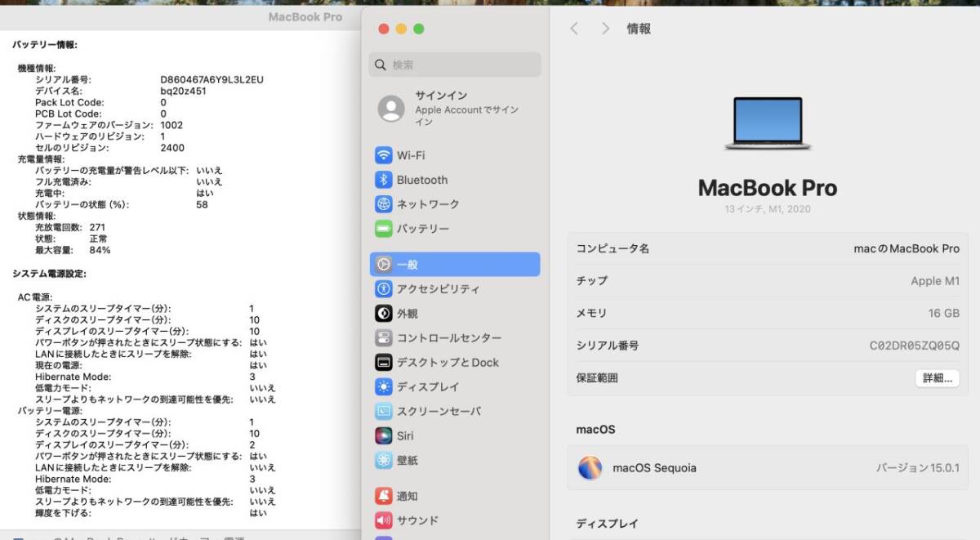Close the System Settings window red button

pos(383,29)
